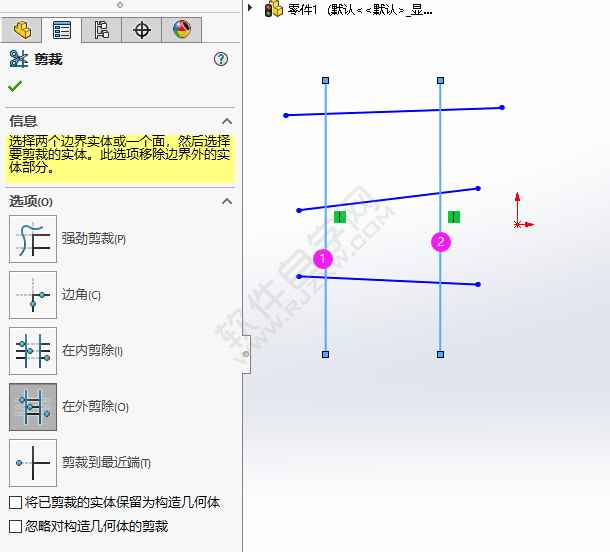Select the 剪裁到最近端(T) trim to closest option
Screen dimensions: 610x552
[x=33, y=463]
